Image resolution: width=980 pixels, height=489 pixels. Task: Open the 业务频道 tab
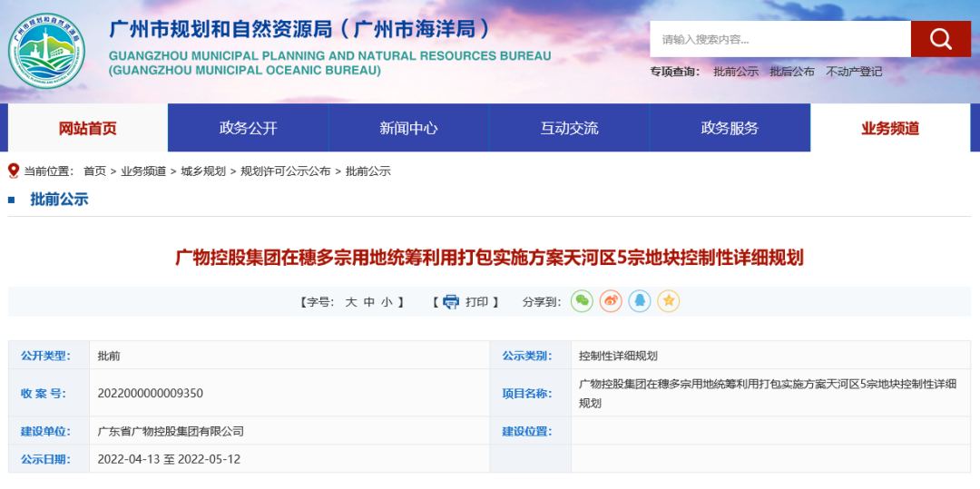click(x=891, y=128)
